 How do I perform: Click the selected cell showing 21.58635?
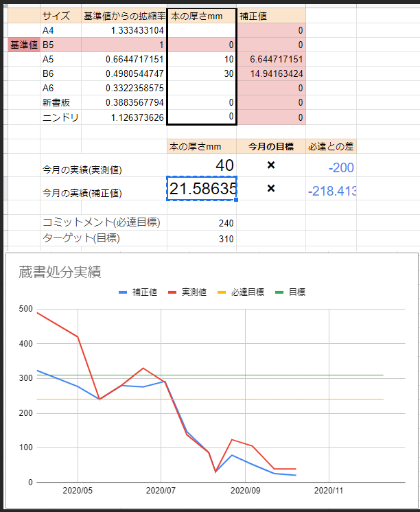[x=202, y=189]
